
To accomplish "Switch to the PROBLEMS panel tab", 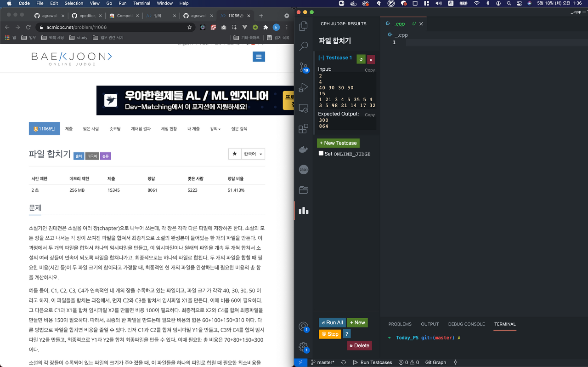I will pos(400,324).
